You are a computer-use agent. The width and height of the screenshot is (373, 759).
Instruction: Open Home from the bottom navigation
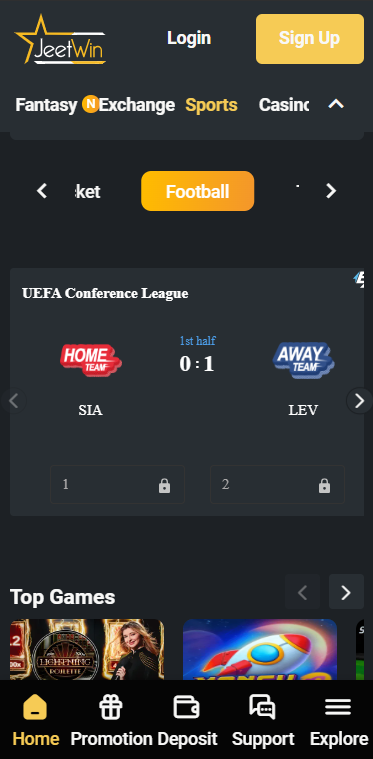[35, 720]
